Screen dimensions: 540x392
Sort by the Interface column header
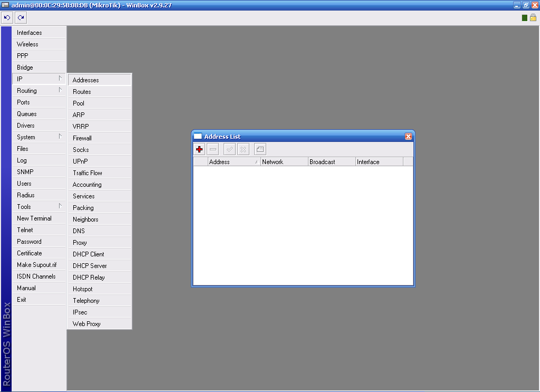pyautogui.click(x=379, y=162)
